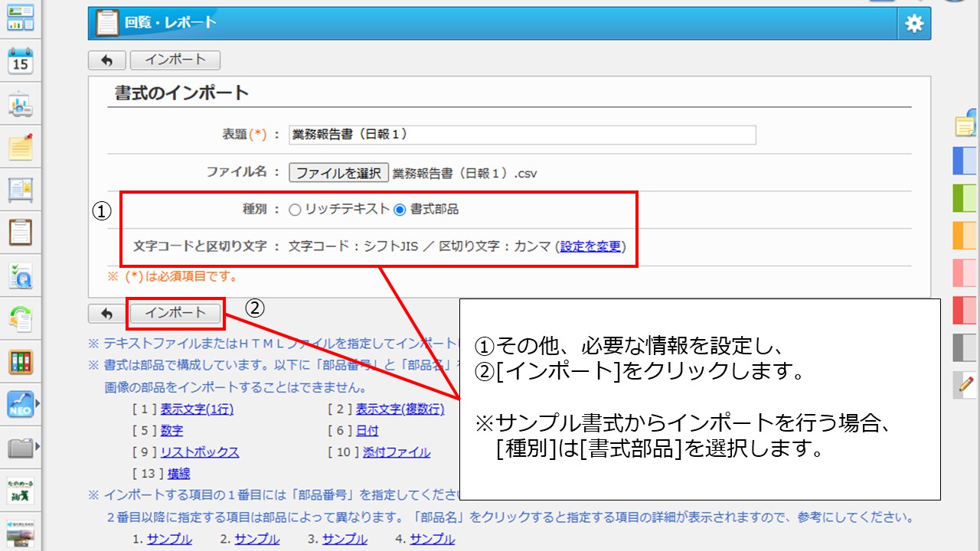The width and height of the screenshot is (980, 551).
Task: Click the top インポート button
Action: point(175,60)
